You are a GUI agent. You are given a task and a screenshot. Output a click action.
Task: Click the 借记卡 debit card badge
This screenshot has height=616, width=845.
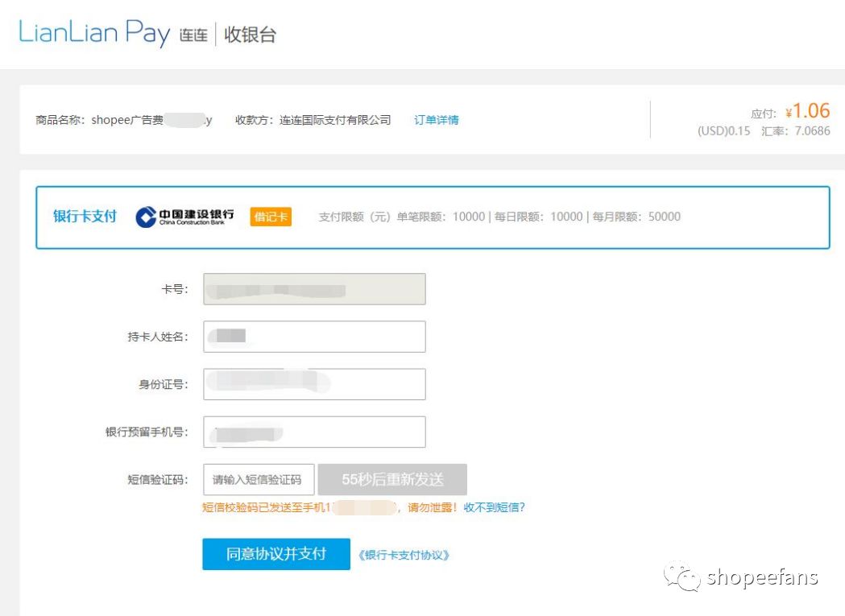pyautogui.click(x=271, y=216)
